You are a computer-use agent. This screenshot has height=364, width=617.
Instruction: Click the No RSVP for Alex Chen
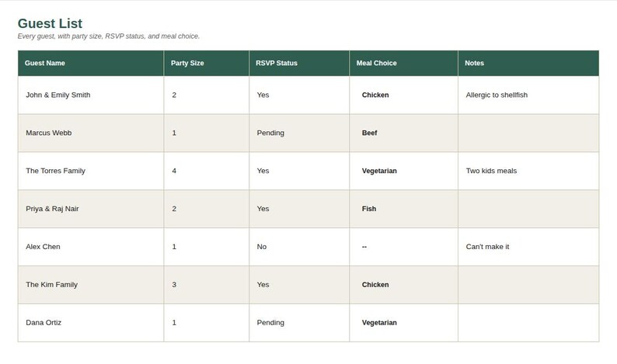[x=299, y=247]
